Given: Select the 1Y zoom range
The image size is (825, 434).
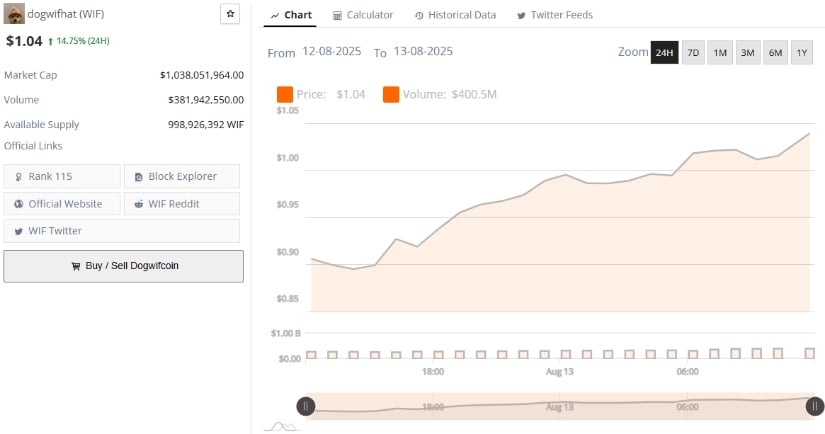Looking at the screenshot, I should [x=801, y=53].
